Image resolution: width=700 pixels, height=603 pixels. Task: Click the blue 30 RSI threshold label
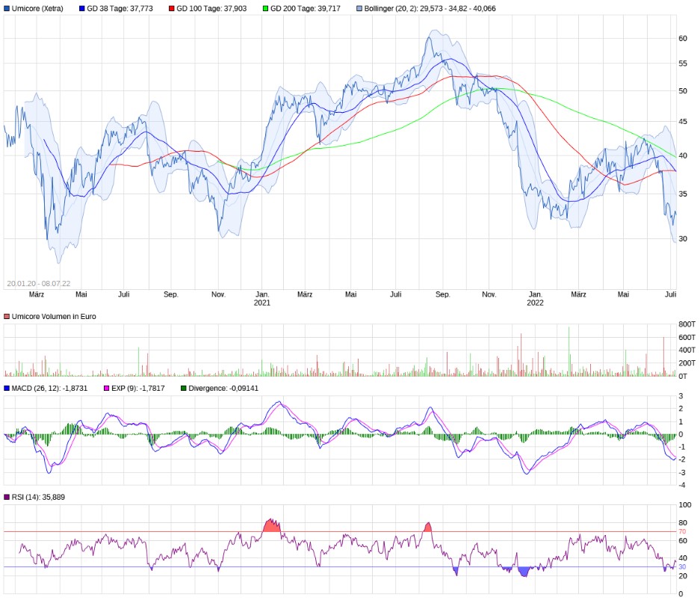click(x=682, y=567)
